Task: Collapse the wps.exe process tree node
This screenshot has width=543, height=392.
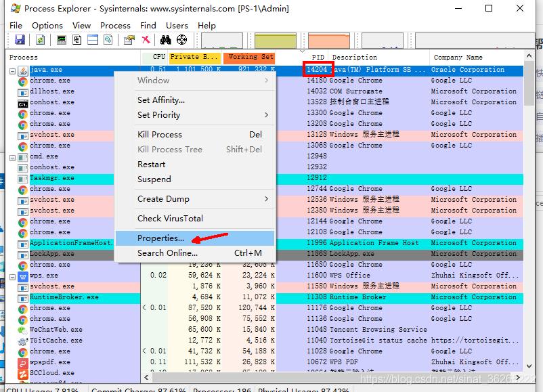Action: coord(12,277)
